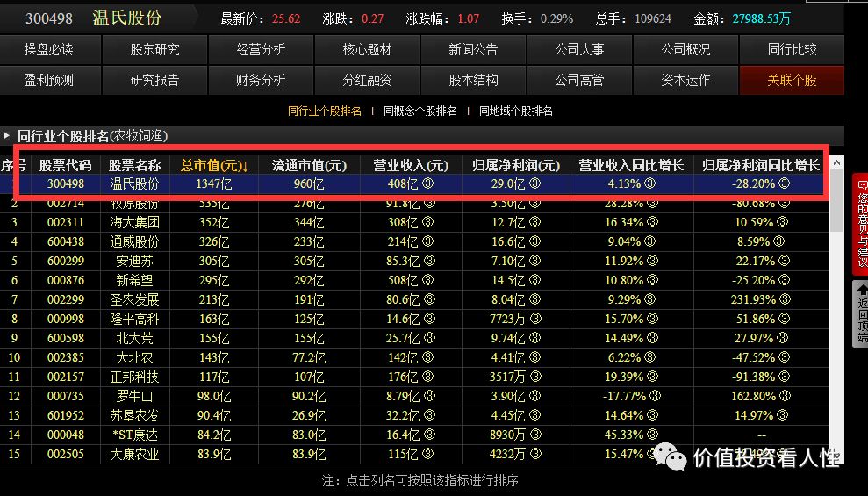Click the 股票名称 column header

[x=134, y=166]
